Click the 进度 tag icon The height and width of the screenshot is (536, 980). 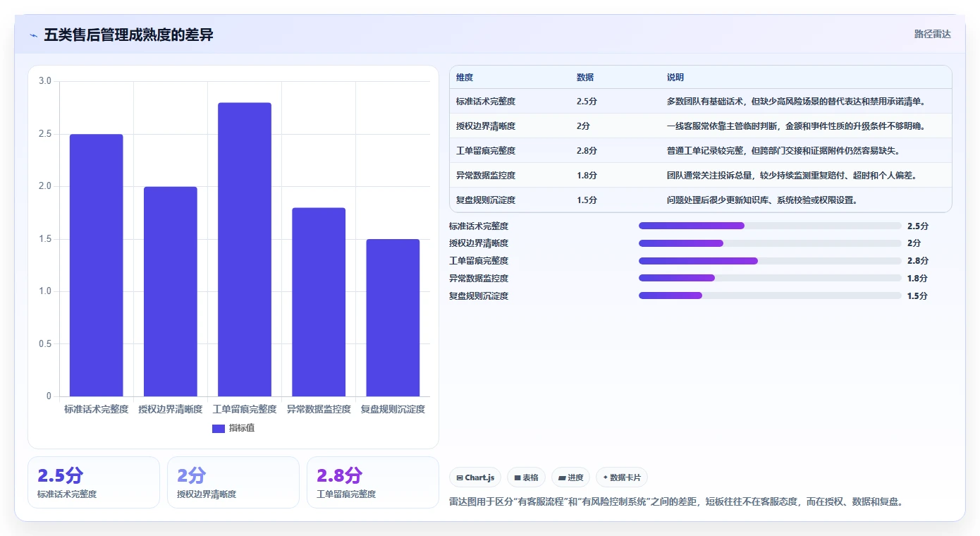(562, 477)
